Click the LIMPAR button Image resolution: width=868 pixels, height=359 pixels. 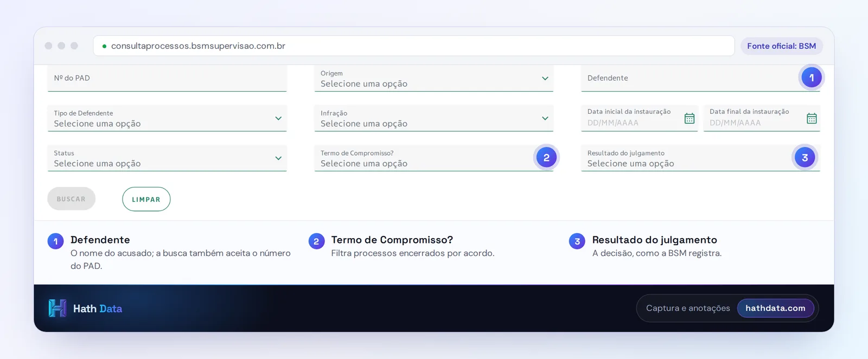[x=146, y=199]
